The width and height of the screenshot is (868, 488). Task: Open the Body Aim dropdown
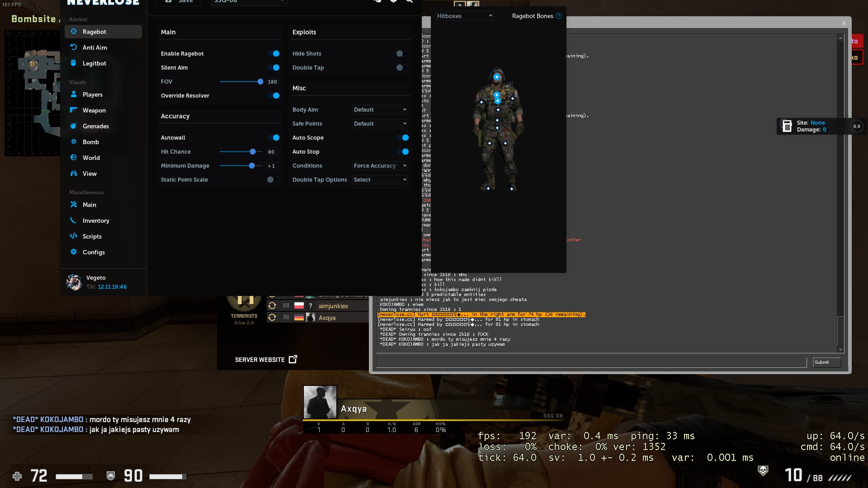(x=380, y=109)
